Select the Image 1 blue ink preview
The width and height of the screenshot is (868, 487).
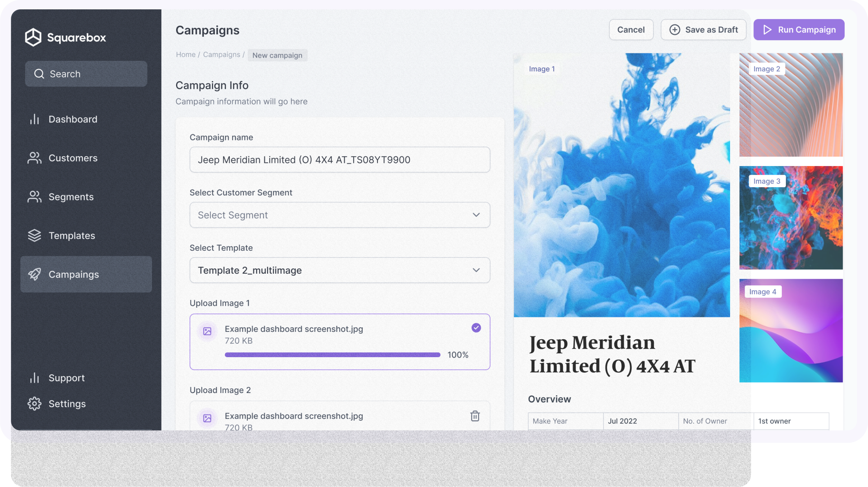point(622,185)
